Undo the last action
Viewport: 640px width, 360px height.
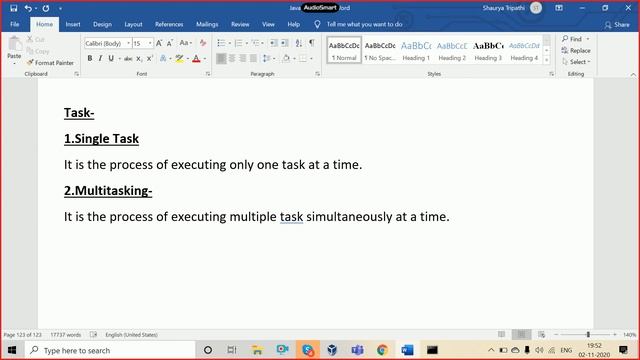pyautogui.click(x=28, y=8)
